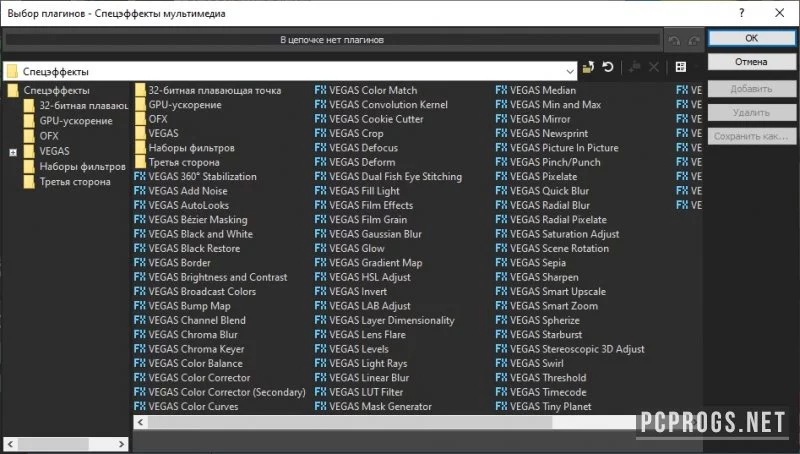Click the Отмена button

[x=752, y=62]
